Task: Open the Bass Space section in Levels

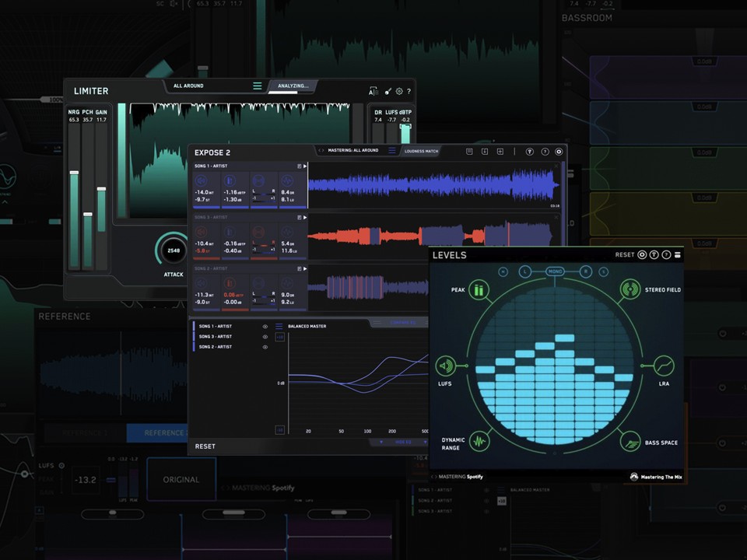Action: tap(630, 442)
